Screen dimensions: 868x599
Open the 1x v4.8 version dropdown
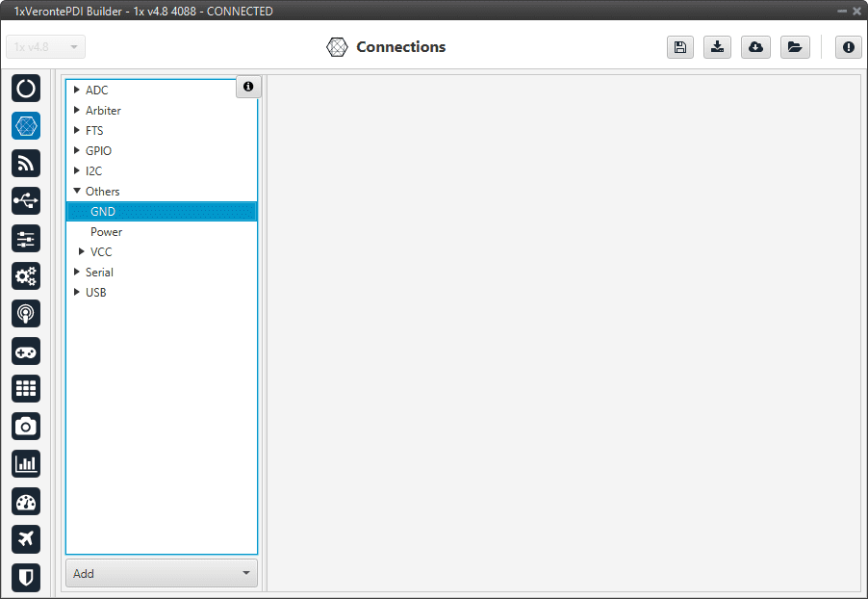tap(46, 47)
